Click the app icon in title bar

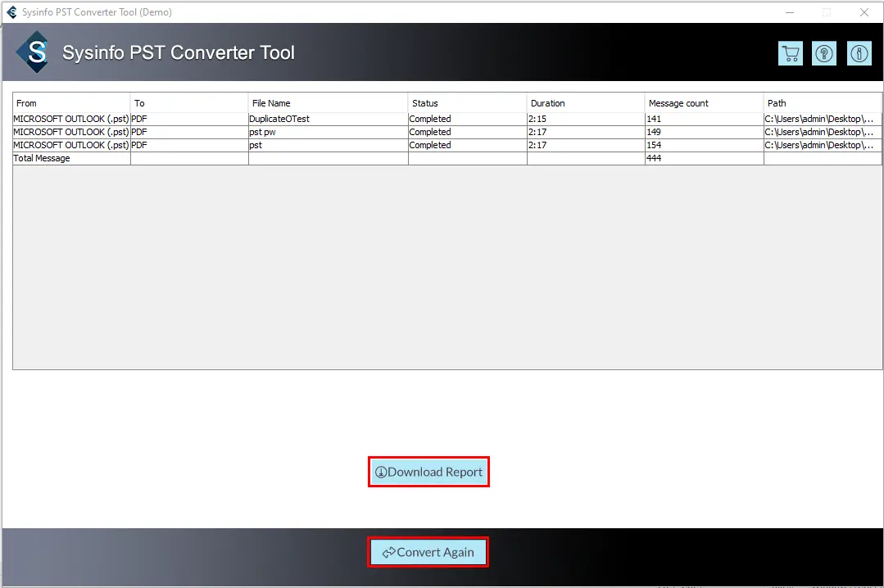[x=11, y=12]
